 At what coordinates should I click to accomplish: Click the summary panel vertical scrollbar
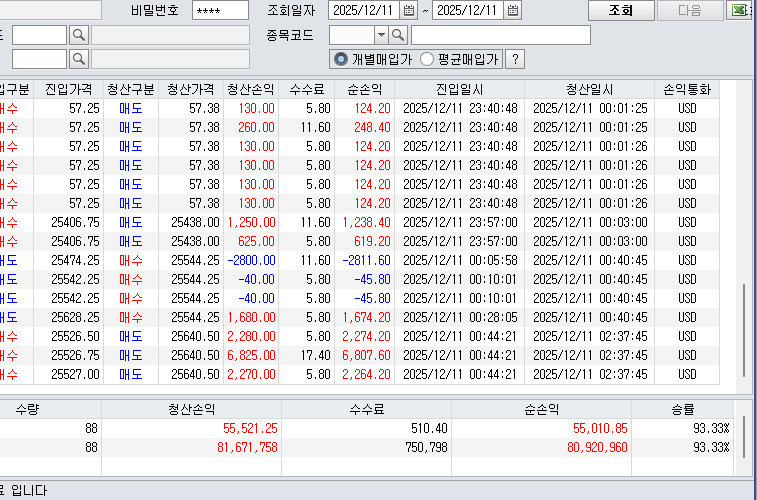[x=743, y=438]
